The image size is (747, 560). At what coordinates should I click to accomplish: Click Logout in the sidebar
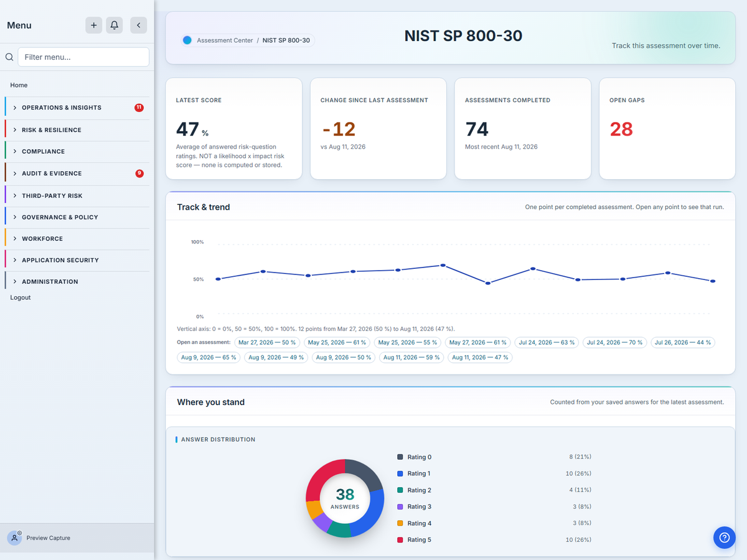tap(21, 297)
